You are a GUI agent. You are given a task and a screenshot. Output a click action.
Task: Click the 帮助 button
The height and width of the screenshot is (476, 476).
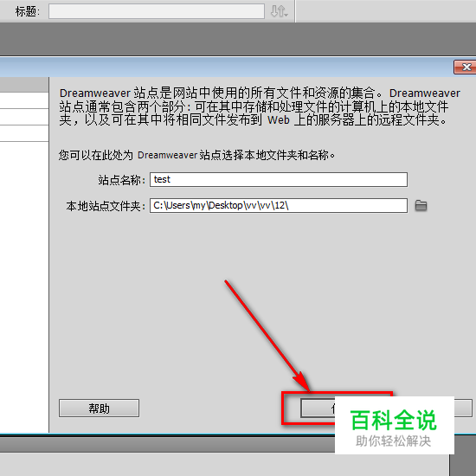pyautogui.click(x=99, y=408)
